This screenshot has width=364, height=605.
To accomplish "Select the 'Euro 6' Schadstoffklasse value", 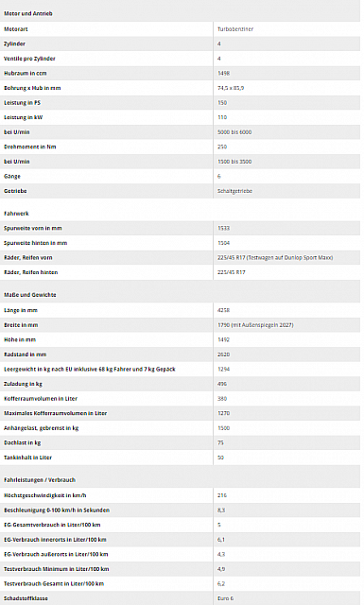I will [x=225, y=598].
